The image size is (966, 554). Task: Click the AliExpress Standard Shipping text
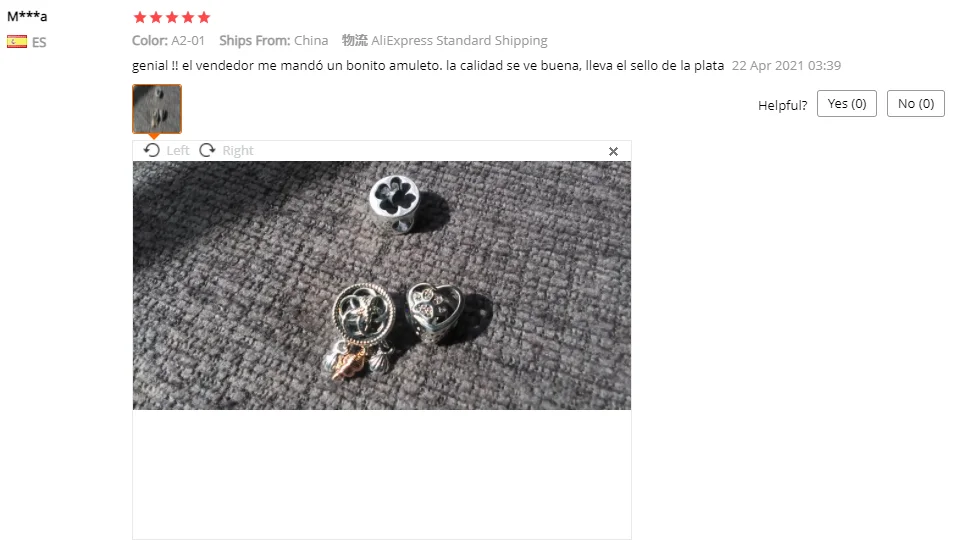pos(459,41)
